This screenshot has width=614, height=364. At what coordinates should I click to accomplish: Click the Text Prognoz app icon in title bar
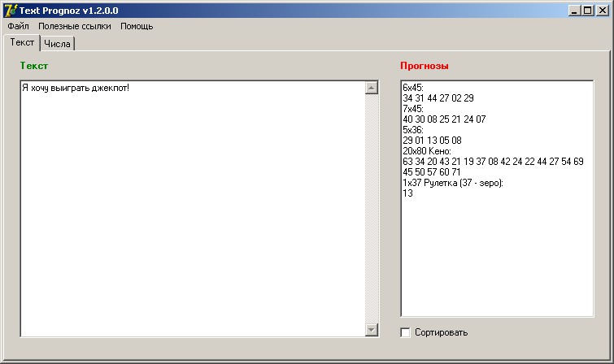[x=11, y=11]
